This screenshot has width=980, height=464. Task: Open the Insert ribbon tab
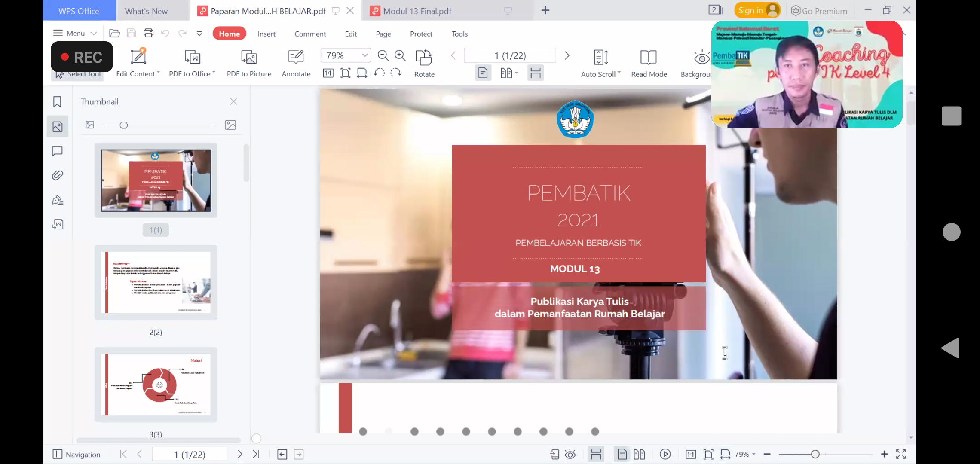(x=266, y=34)
